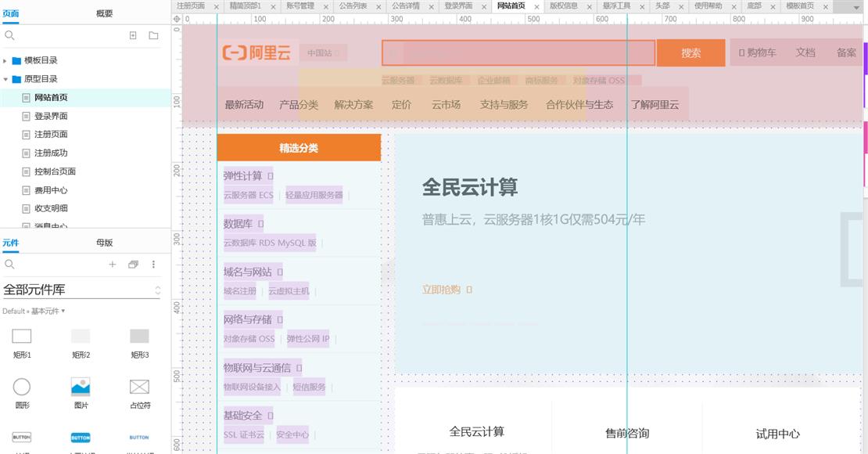This screenshot has height=454, width=868.
Task: Click the 云市场 navigation item
Action: (x=447, y=105)
